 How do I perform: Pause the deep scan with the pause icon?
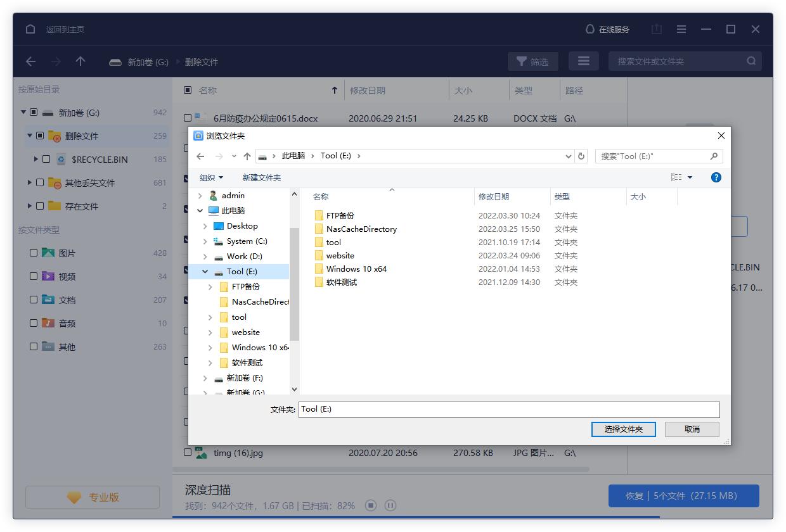pos(390,505)
